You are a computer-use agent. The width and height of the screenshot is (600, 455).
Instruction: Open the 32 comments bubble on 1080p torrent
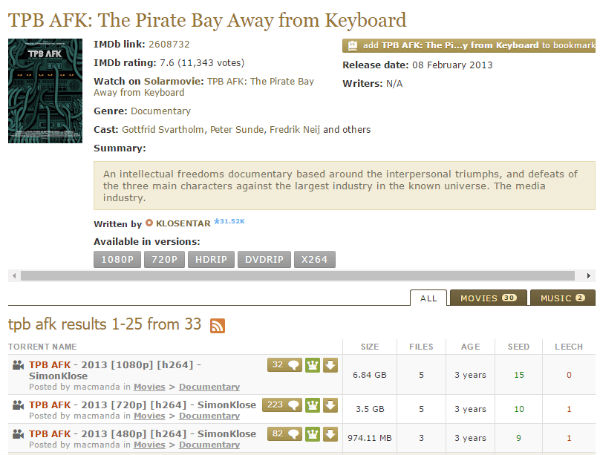[x=284, y=365]
